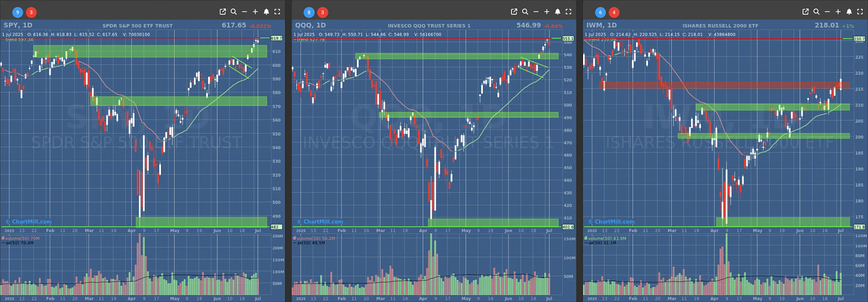868x302 pixels.
Task: Zoom in IWM chart with plus icon
Action: click(838, 11)
